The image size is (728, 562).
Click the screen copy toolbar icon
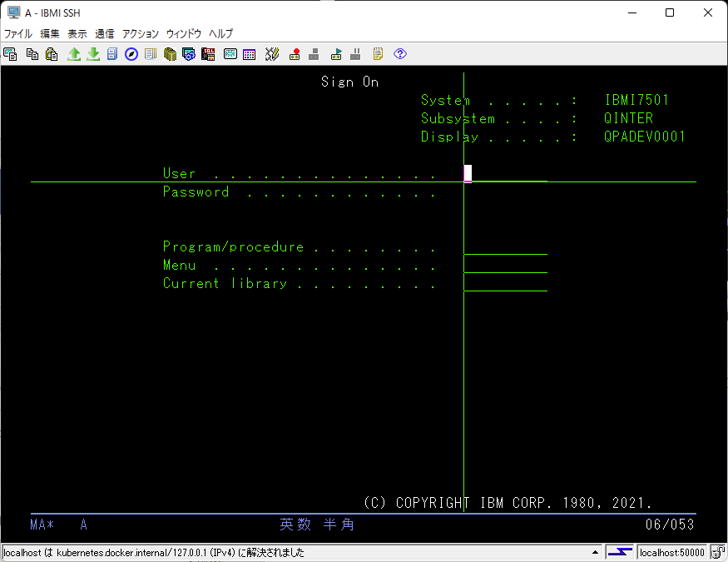point(10,54)
